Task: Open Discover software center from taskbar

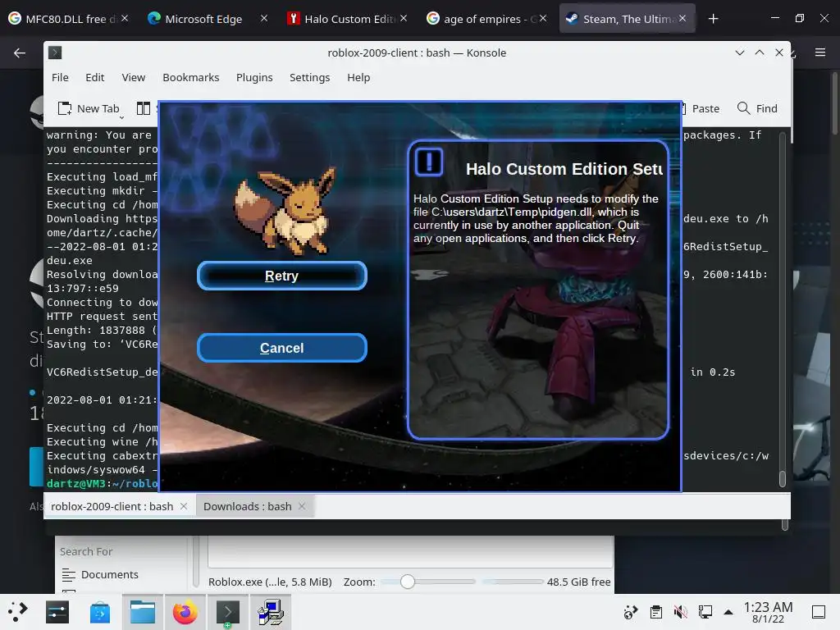Action: pyautogui.click(x=99, y=612)
